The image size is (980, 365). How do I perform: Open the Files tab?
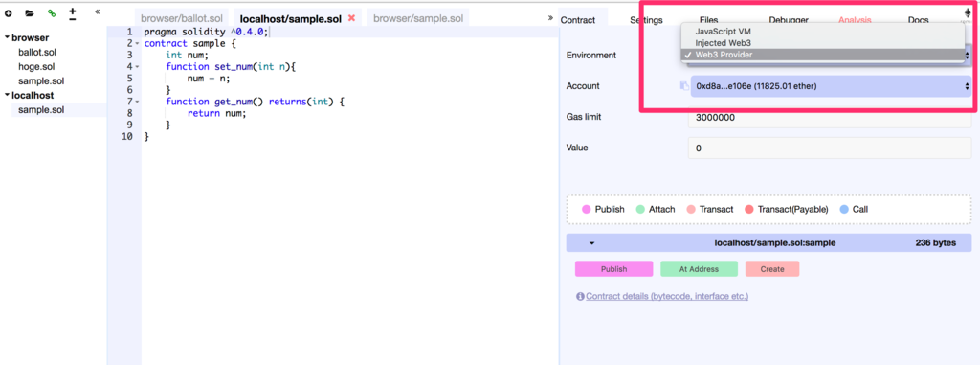709,20
